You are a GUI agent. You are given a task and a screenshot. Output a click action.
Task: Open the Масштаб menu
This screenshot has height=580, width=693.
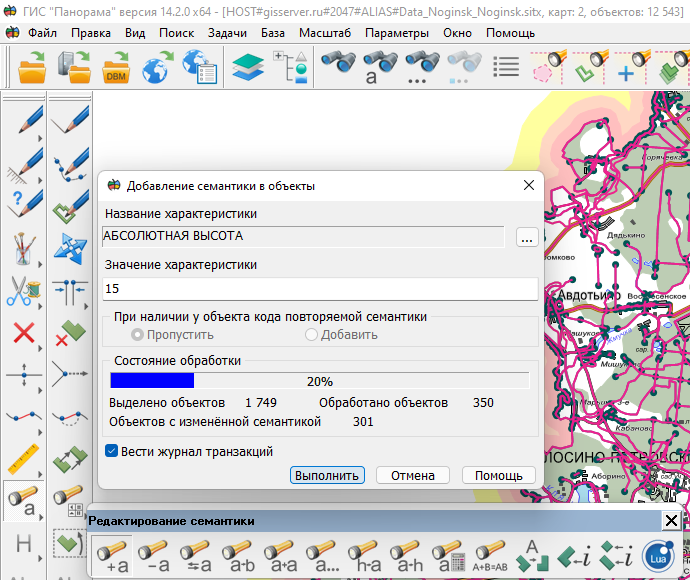point(325,33)
